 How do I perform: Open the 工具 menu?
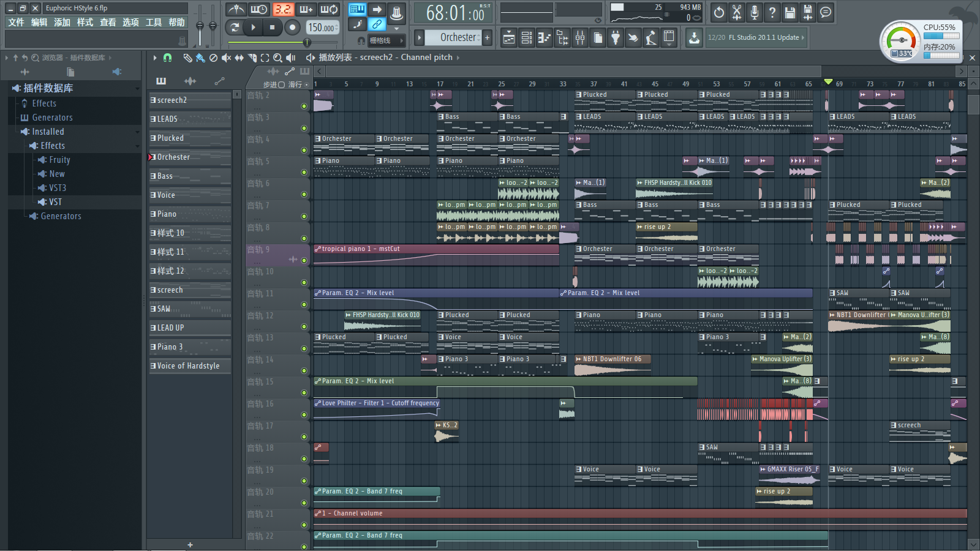point(154,23)
